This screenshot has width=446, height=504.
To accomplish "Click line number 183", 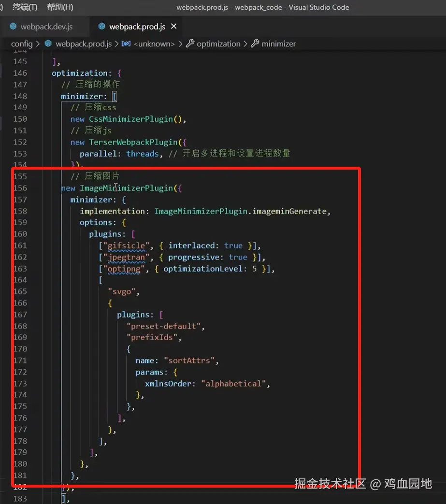I will pos(20,499).
